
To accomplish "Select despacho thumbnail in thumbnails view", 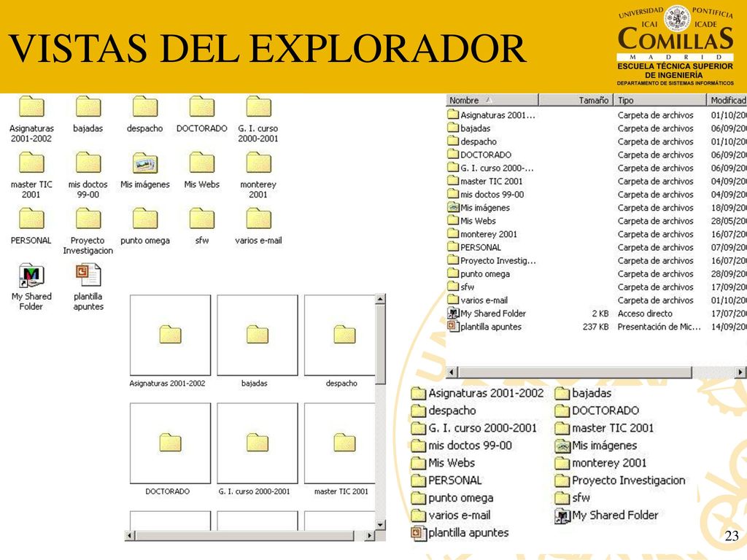I will (340, 335).
